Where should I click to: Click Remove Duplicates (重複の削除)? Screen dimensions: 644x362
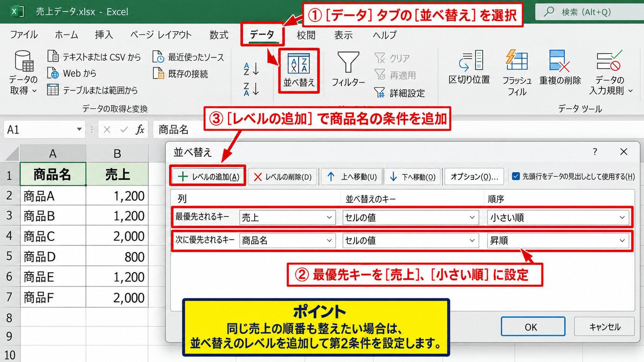(560, 68)
